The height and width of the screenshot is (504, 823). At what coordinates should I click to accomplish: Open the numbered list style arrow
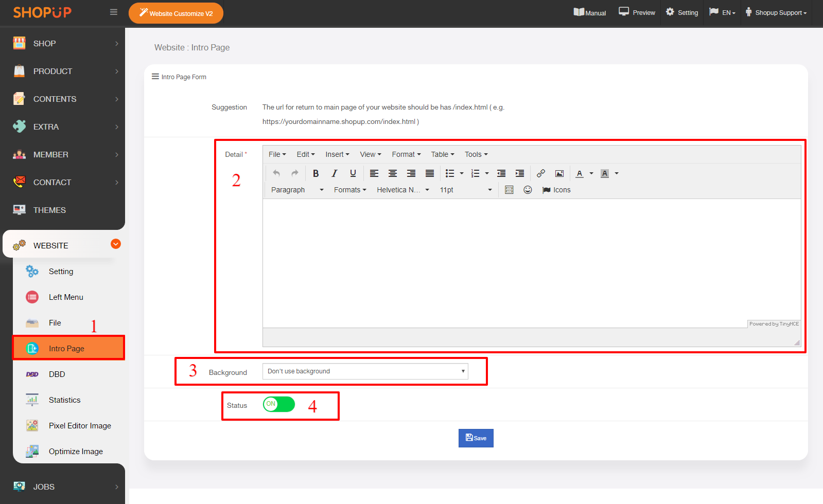(487, 173)
